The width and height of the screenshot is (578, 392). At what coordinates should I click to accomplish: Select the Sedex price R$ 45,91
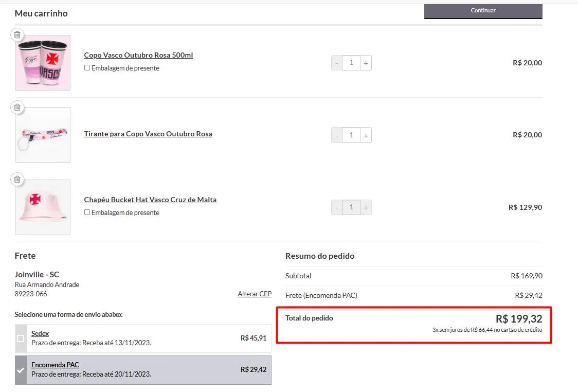coord(253,338)
